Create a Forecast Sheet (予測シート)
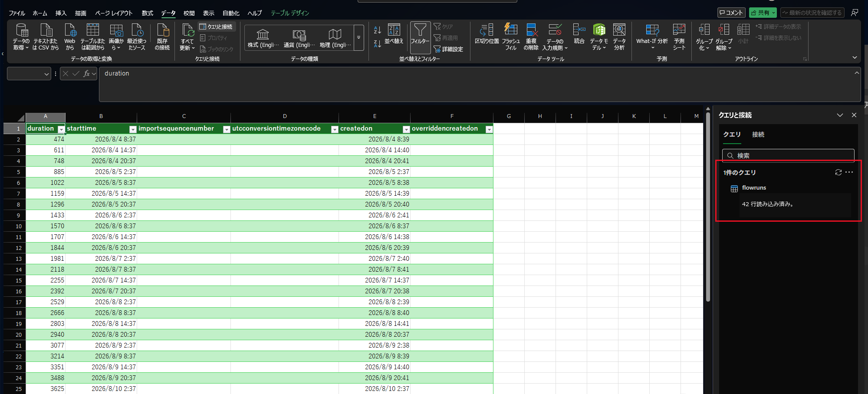 (679, 37)
